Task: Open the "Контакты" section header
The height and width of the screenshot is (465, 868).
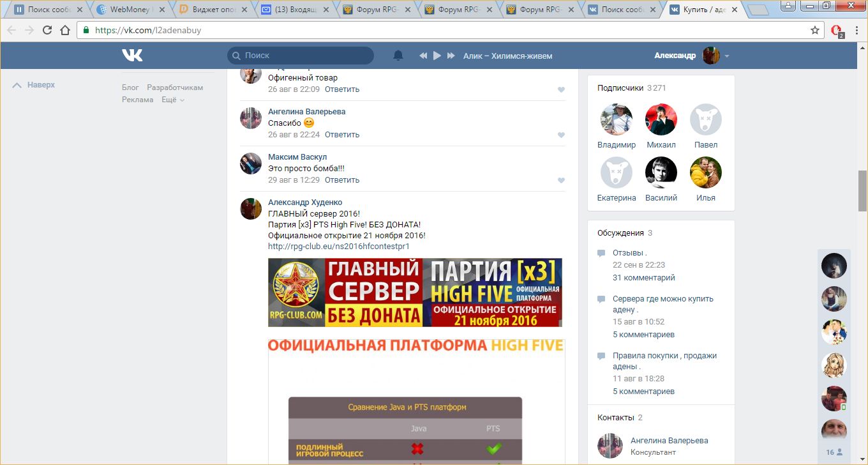Action: (x=620, y=418)
